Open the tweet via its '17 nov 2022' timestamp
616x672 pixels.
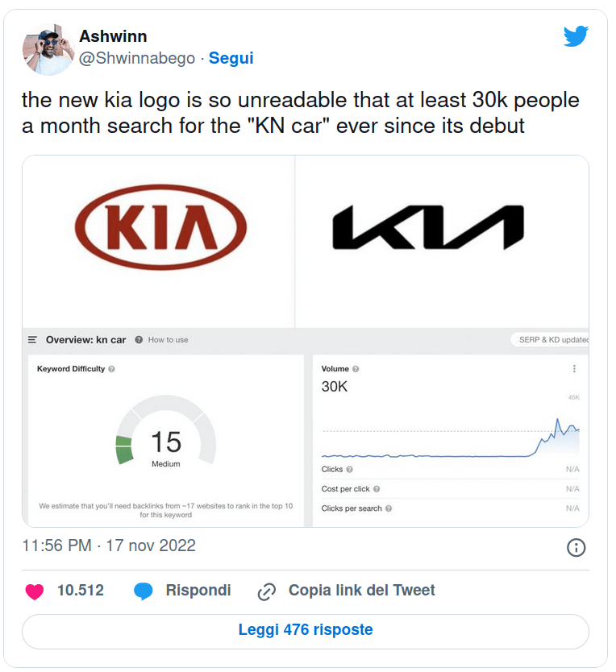click(x=152, y=546)
